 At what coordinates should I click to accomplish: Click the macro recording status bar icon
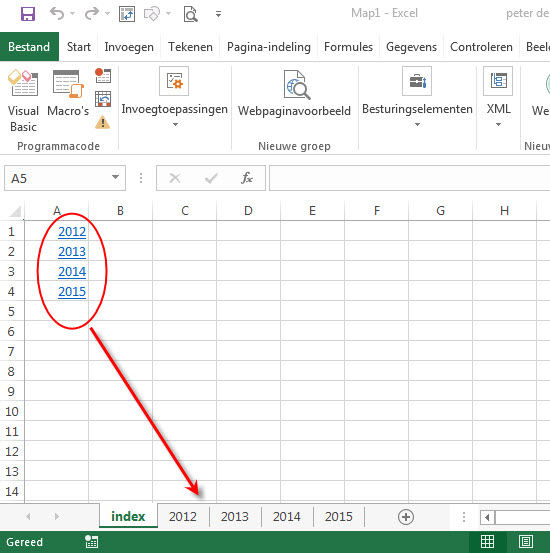click(92, 542)
